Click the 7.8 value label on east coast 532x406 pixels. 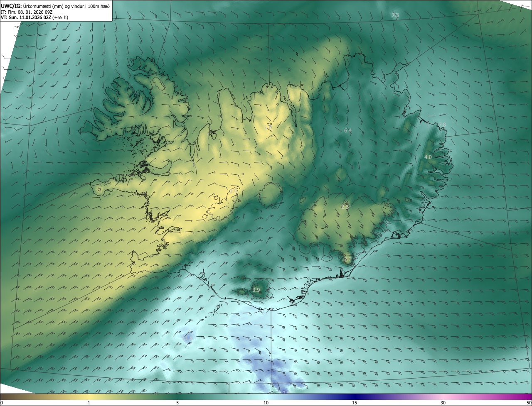(442, 125)
